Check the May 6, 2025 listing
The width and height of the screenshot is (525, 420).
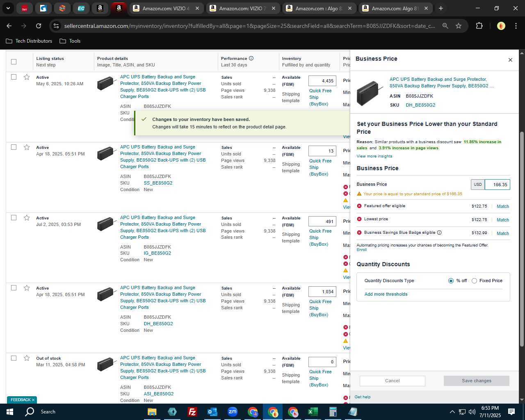click(14, 77)
